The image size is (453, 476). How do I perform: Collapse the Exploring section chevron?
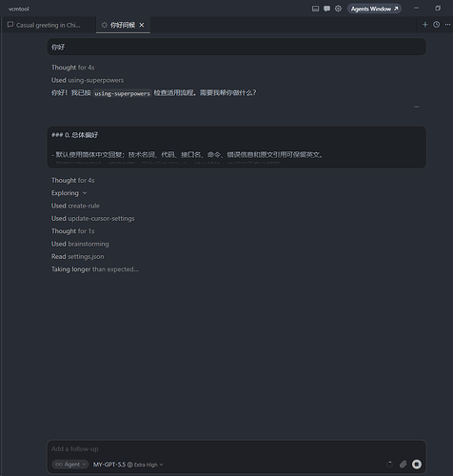pyautogui.click(x=85, y=193)
